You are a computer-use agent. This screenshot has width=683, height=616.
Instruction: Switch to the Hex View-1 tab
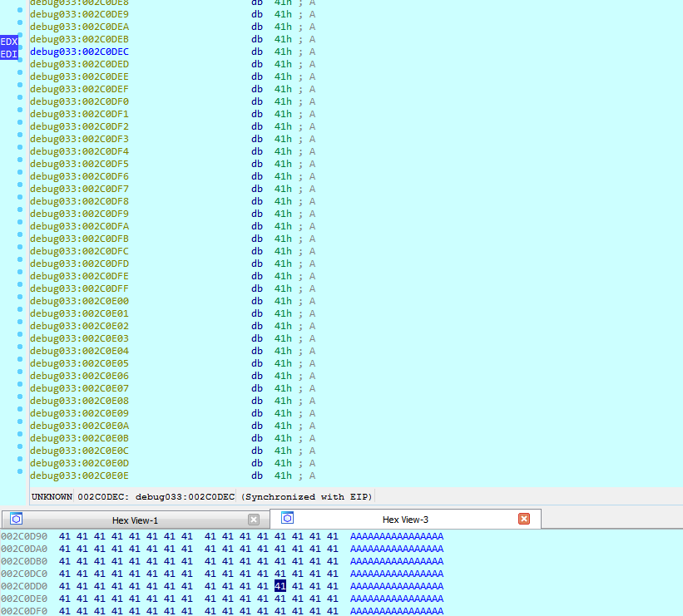click(135, 520)
